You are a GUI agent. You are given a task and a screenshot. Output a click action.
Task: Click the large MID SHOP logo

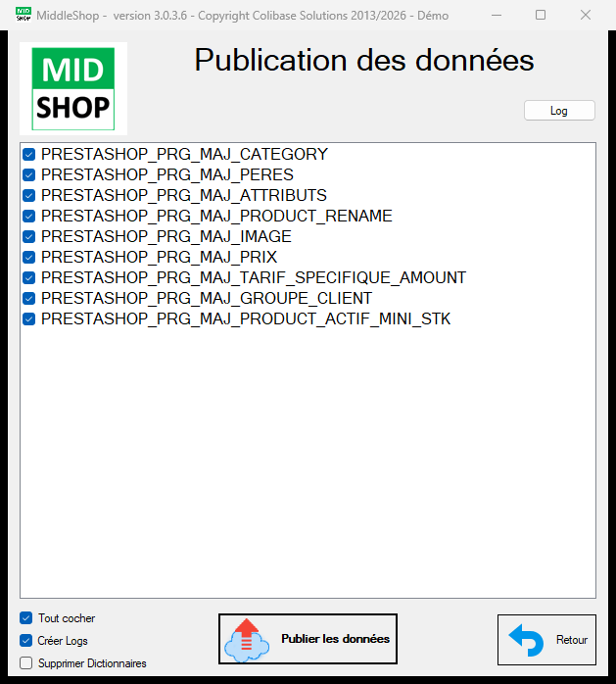click(x=73, y=88)
